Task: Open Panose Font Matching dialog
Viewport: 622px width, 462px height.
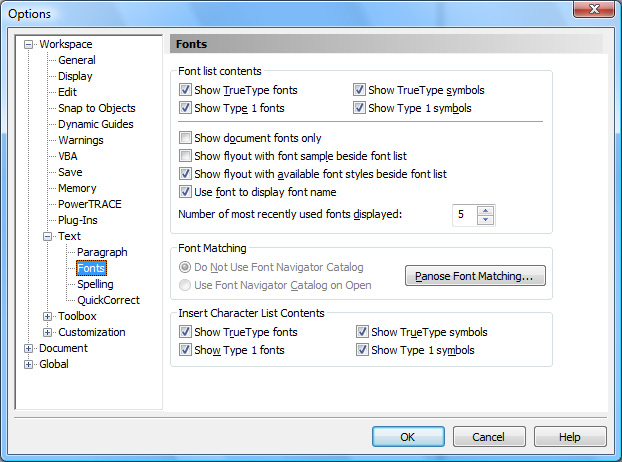Action: pyautogui.click(x=475, y=276)
